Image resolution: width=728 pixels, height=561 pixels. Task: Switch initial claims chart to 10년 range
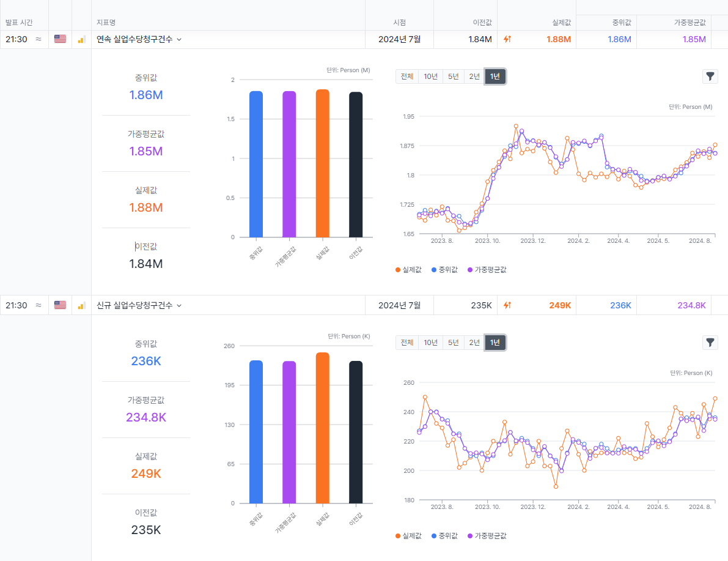tap(430, 343)
